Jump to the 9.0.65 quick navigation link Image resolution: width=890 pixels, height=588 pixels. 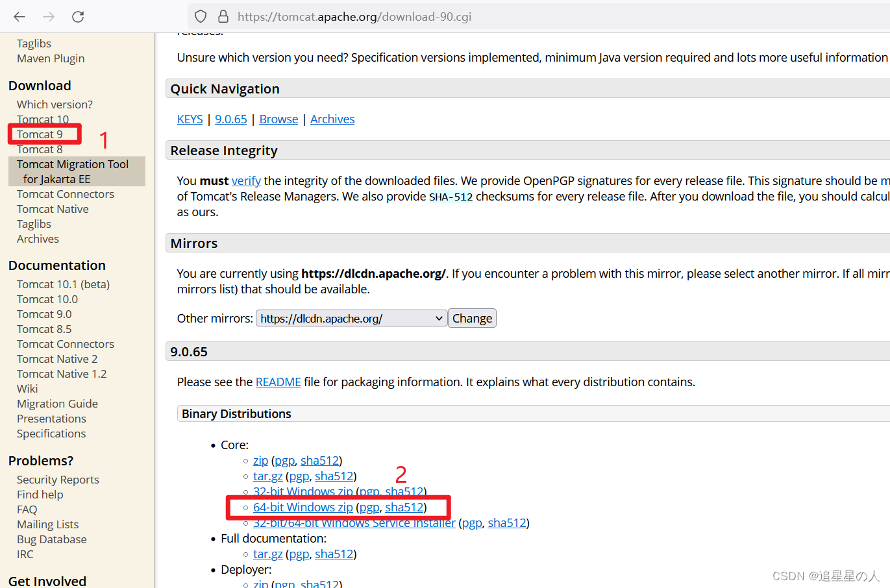231,119
